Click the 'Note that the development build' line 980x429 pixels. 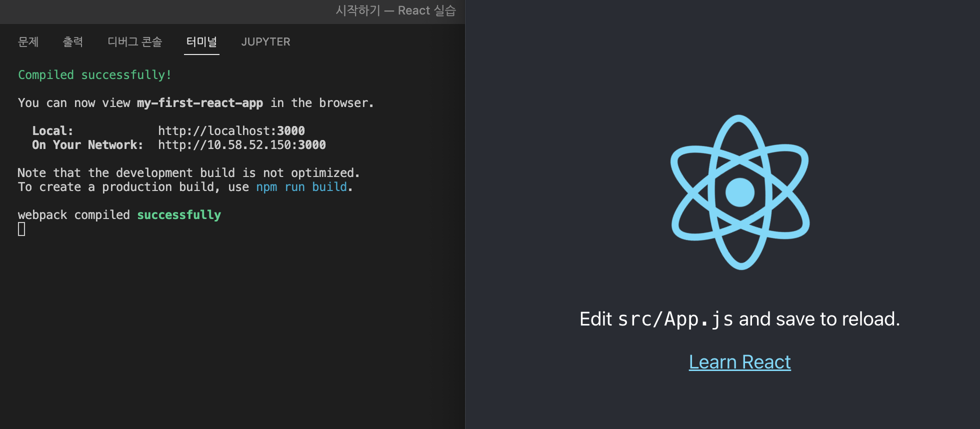[188, 173]
